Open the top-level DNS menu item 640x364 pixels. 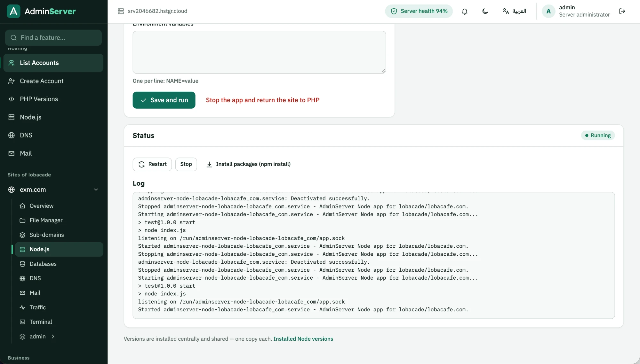53,135
